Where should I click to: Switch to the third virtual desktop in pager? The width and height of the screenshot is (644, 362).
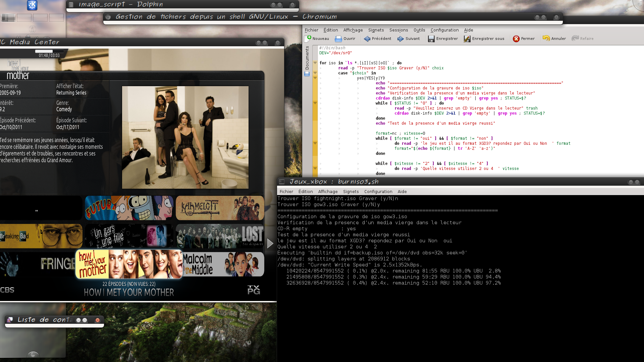(x=40, y=18)
